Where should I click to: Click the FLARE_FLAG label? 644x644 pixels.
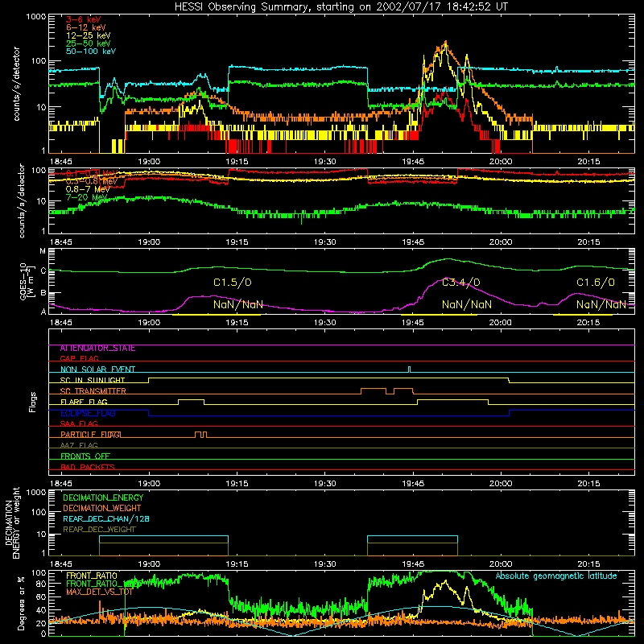tap(84, 402)
